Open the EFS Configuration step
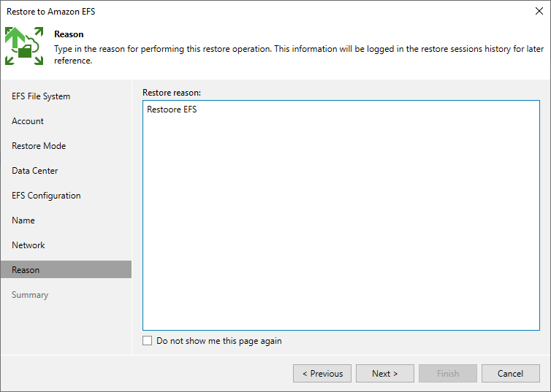551x392 pixels. tap(46, 196)
